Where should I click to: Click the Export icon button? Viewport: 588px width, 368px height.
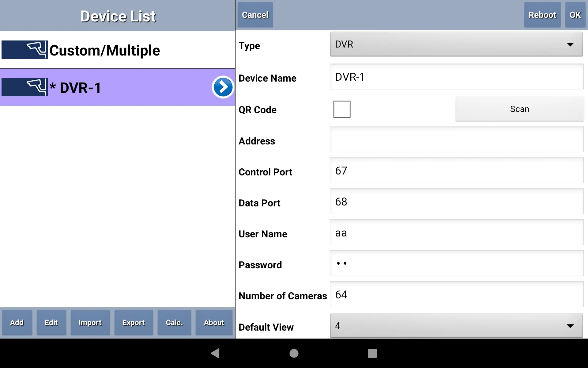(x=134, y=323)
